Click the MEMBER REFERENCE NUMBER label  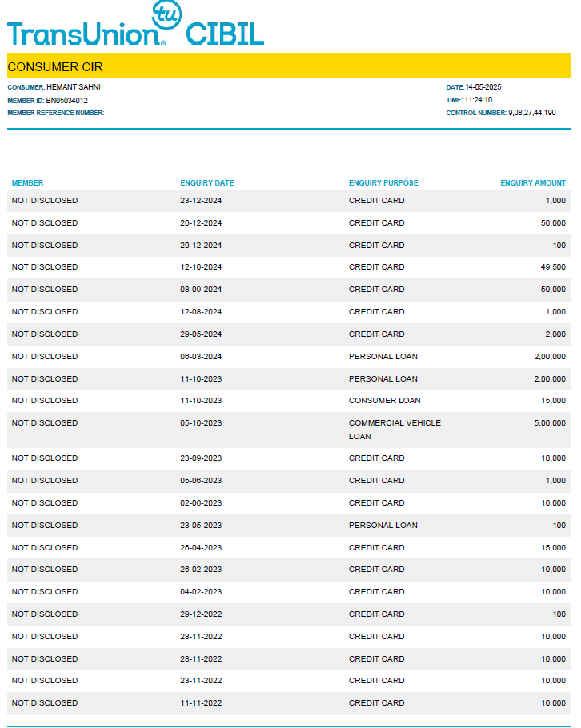56,114
